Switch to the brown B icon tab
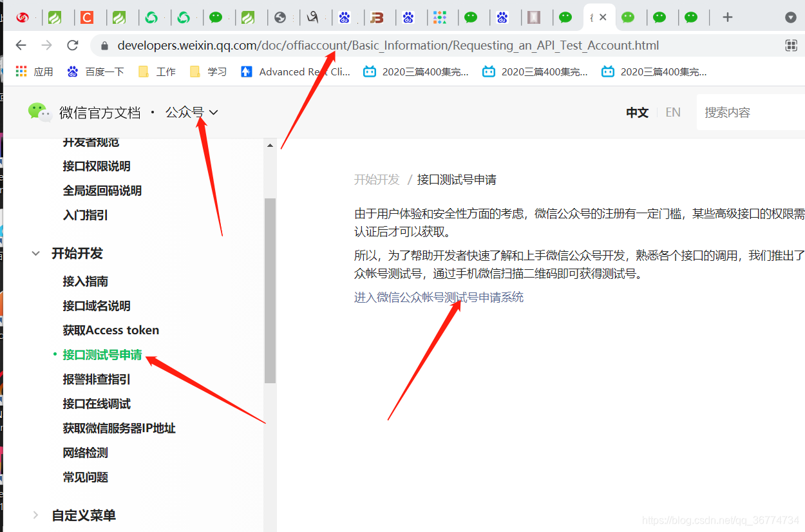805x532 pixels. click(377, 17)
